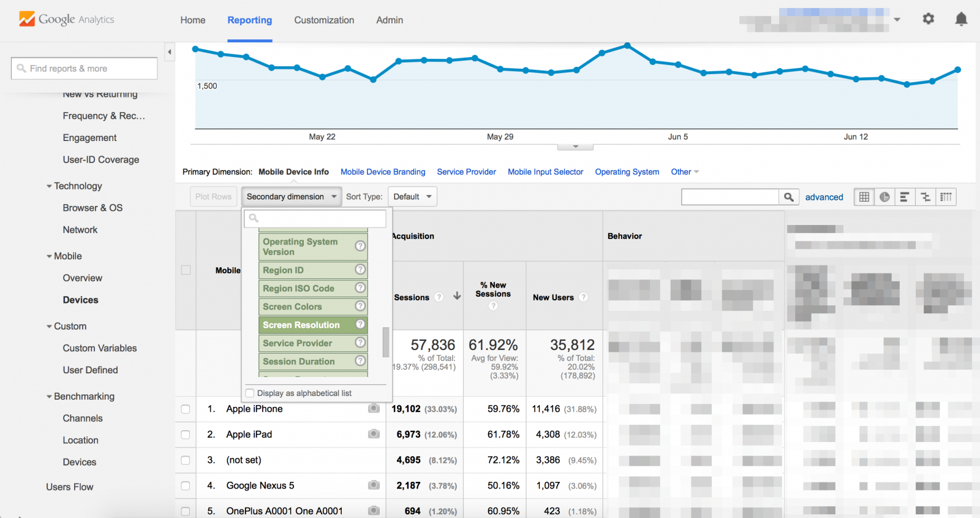The image size is (980, 518).
Task: Enable Display as alphabetical list
Action: (x=250, y=393)
